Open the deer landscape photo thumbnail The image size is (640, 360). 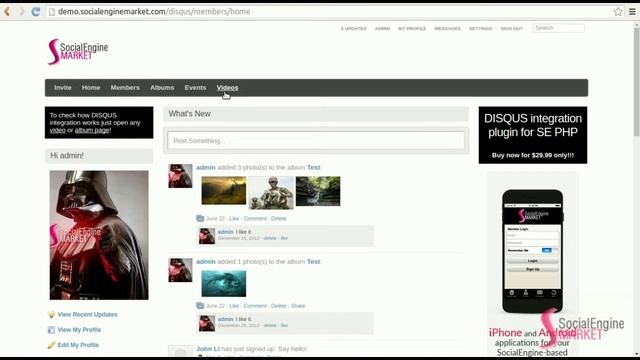pos(224,191)
